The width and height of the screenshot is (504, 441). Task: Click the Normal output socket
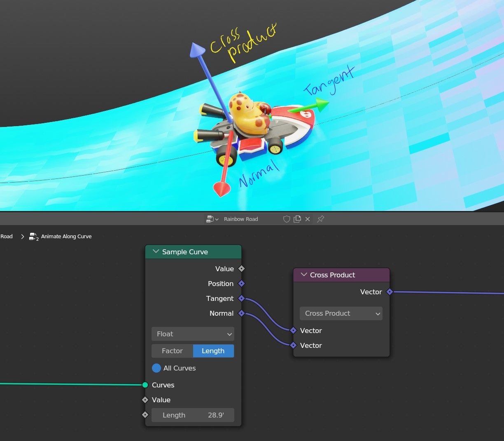coord(242,313)
